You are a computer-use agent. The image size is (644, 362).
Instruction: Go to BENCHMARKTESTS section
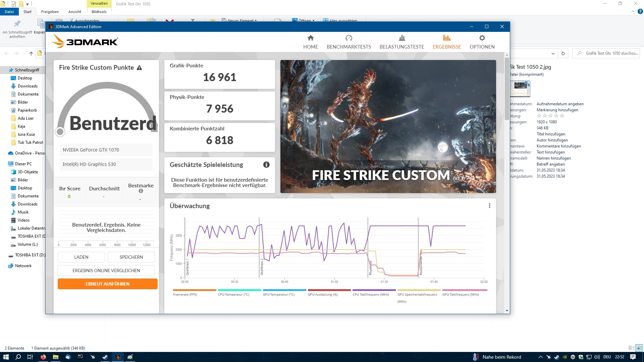coord(349,42)
